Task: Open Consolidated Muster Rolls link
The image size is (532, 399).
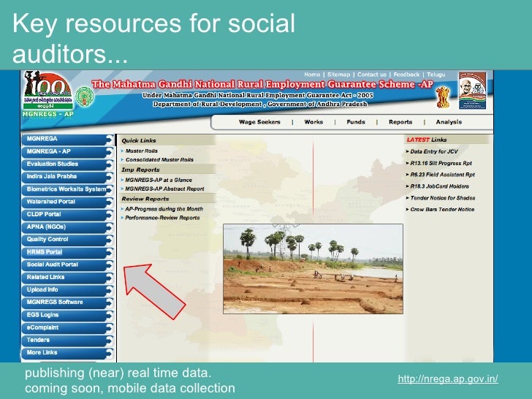Action: [159, 159]
